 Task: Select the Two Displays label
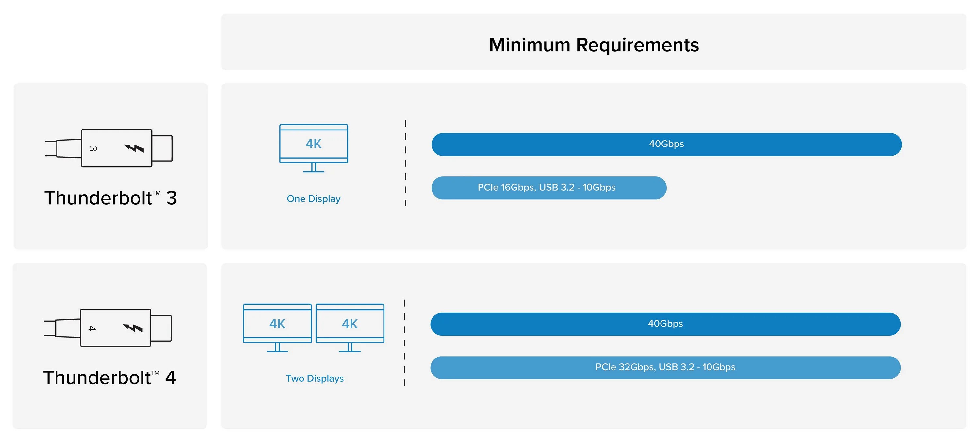click(315, 378)
